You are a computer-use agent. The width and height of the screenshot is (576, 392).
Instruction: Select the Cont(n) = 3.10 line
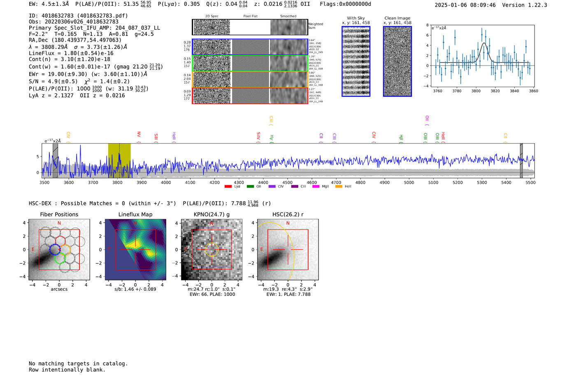click(x=70, y=59)
